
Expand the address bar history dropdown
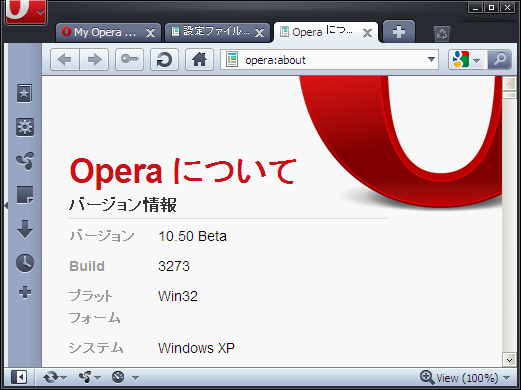(x=431, y=60)
